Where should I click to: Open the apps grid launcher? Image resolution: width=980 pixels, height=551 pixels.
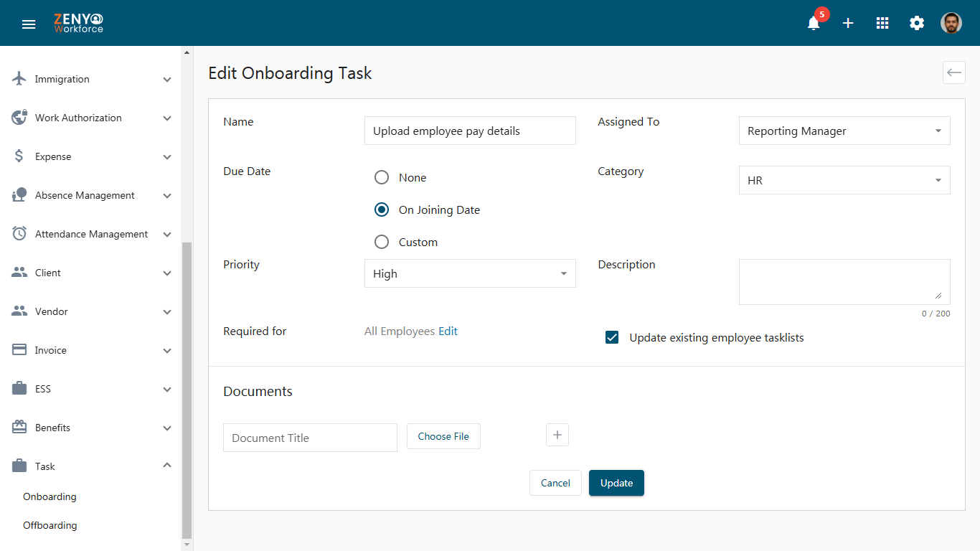point(882,23)
